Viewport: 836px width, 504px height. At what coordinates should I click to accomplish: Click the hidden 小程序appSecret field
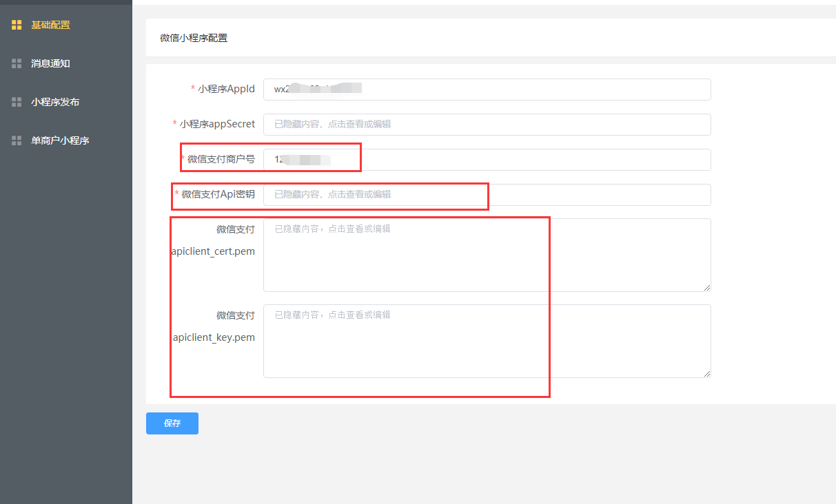click(x=487, y=125)
